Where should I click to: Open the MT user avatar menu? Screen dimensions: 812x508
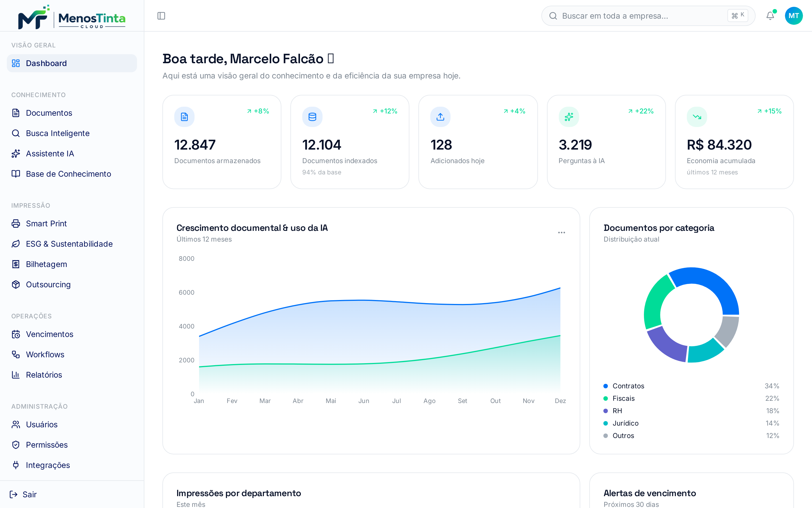click(x=794, y=16)
